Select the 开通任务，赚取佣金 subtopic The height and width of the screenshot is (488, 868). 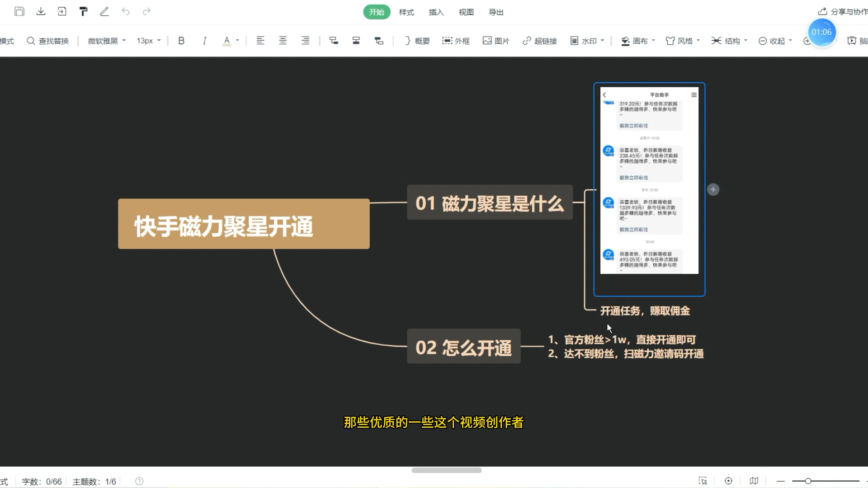(x=645, y=311)
